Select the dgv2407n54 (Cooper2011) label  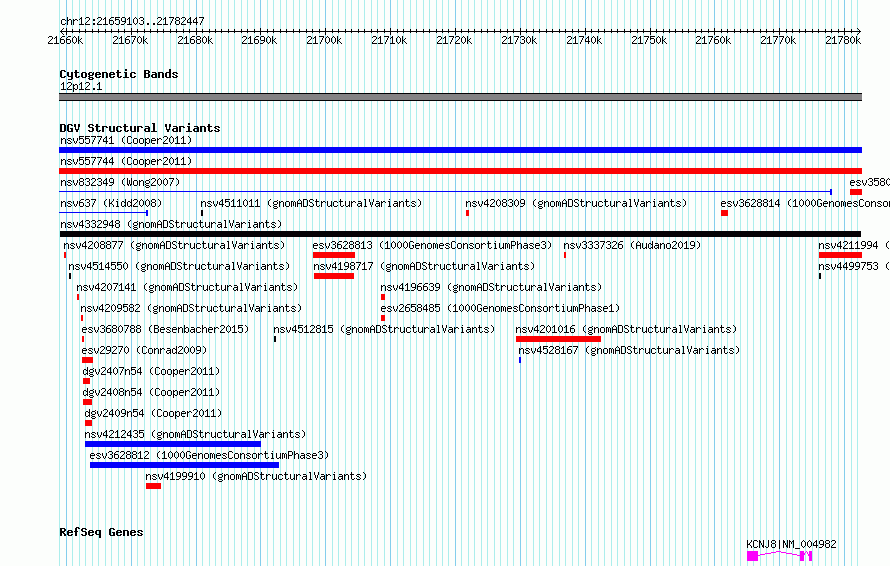152,371
